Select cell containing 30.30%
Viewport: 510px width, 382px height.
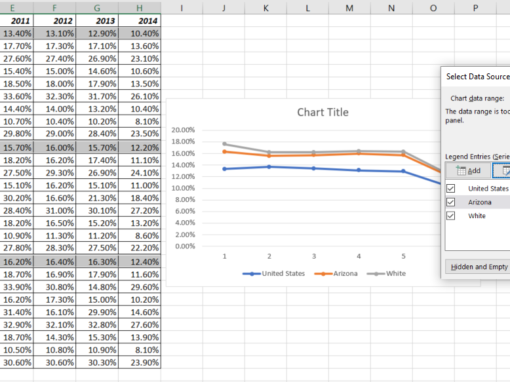97,362
